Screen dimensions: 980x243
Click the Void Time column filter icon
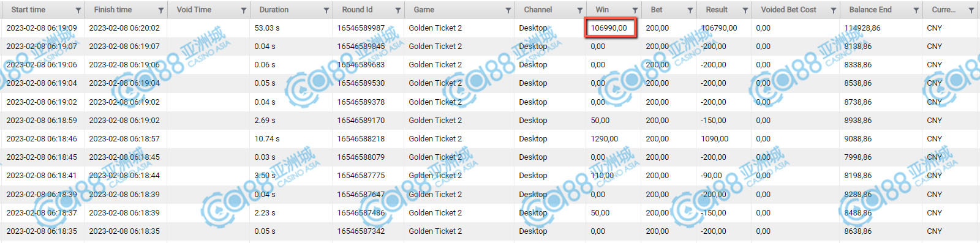click(x=243, y=10)
